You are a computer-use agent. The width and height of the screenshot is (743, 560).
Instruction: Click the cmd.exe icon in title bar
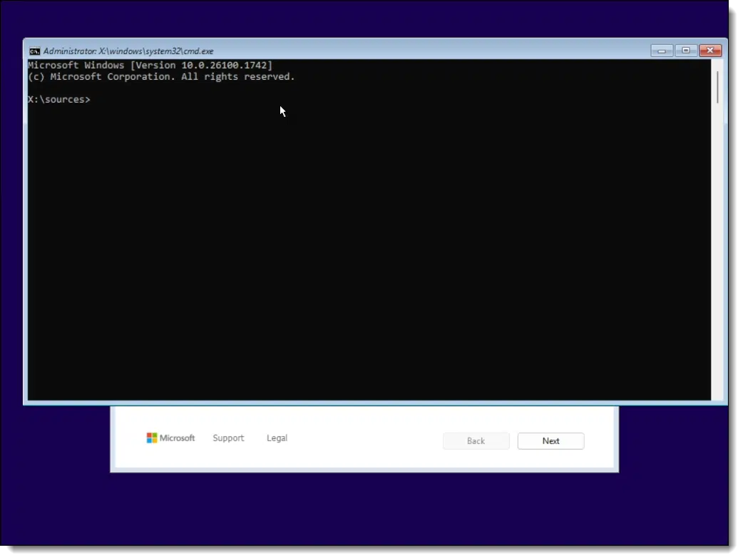point(35,51)
